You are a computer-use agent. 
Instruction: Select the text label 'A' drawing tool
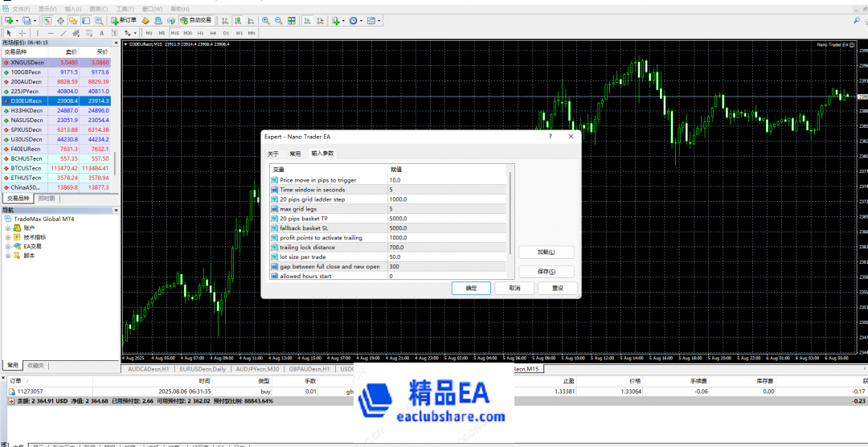point(101,33)
